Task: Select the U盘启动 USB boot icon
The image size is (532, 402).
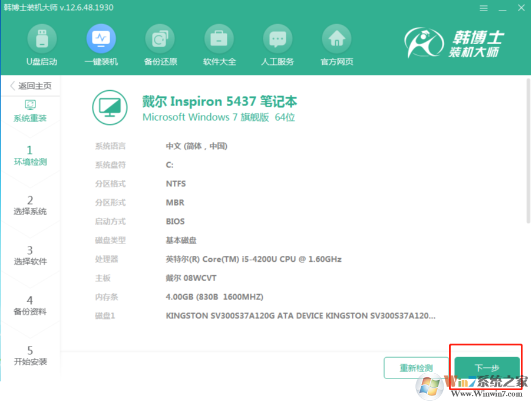Action: (x=42, y=44)
